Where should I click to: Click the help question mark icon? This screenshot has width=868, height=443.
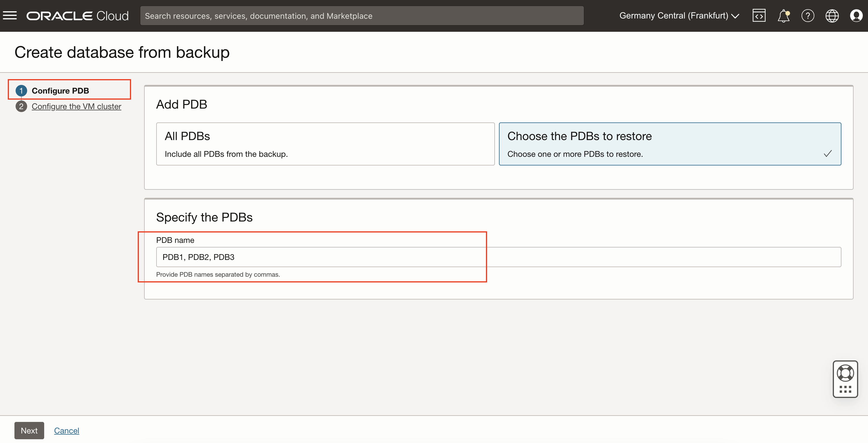tap(808, 16)
